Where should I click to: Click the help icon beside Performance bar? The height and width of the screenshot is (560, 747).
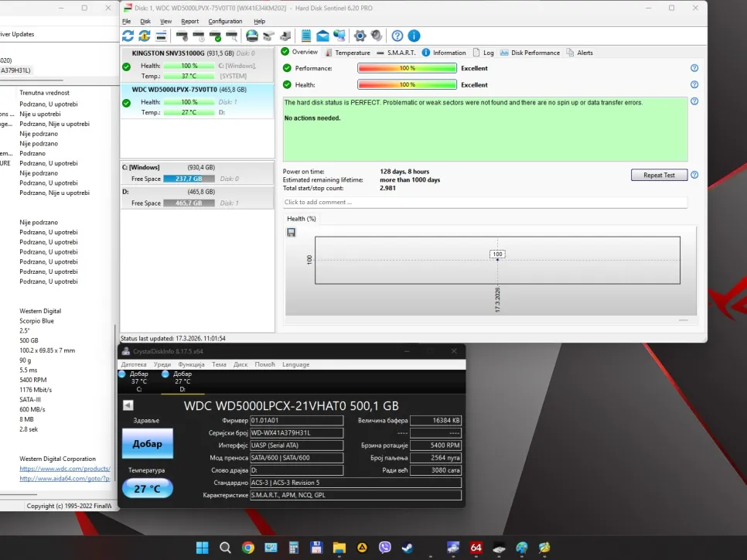click(694, 68)
